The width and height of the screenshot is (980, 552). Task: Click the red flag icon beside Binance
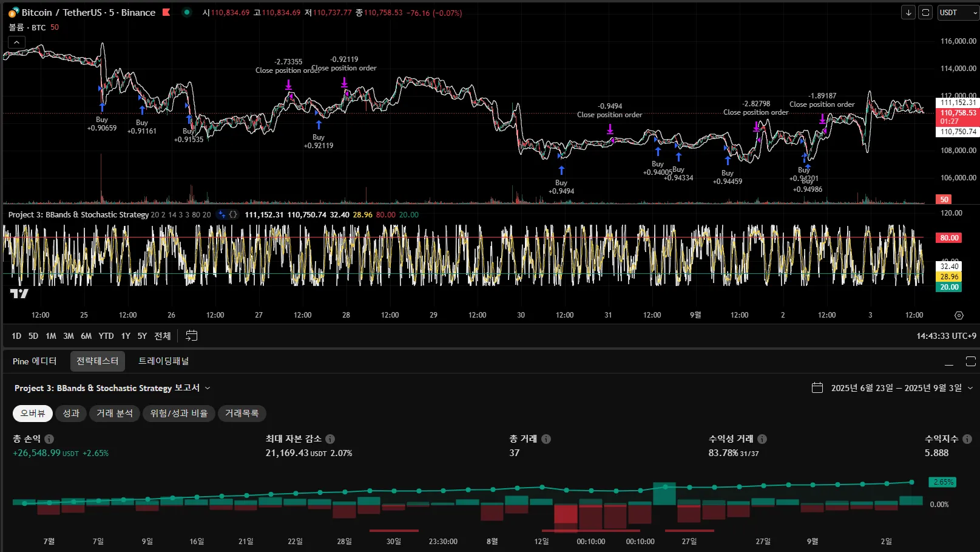click(166, 12)
